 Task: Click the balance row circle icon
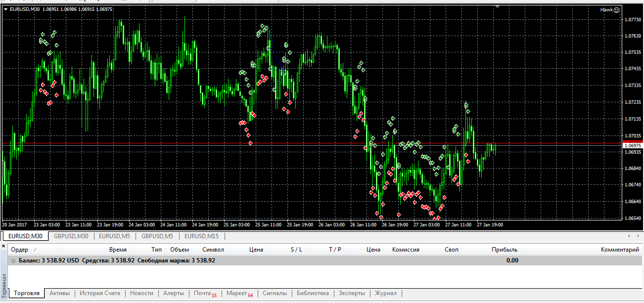coord(13,260)
